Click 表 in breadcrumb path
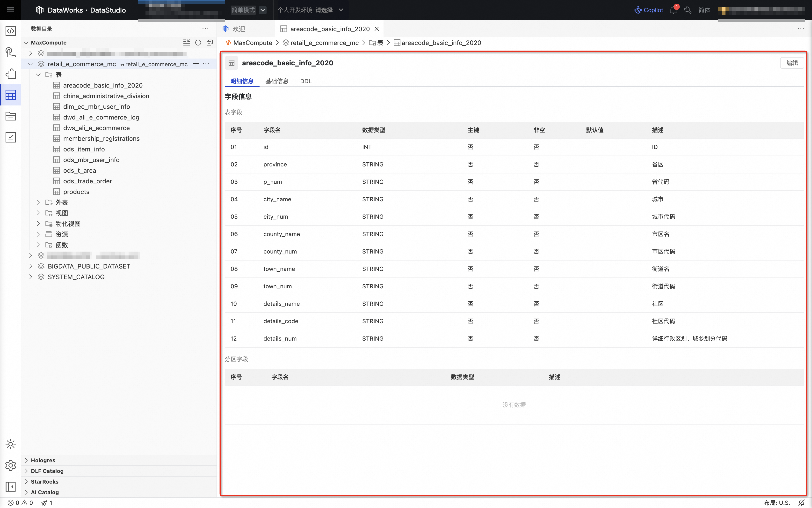 pos(380,43)
